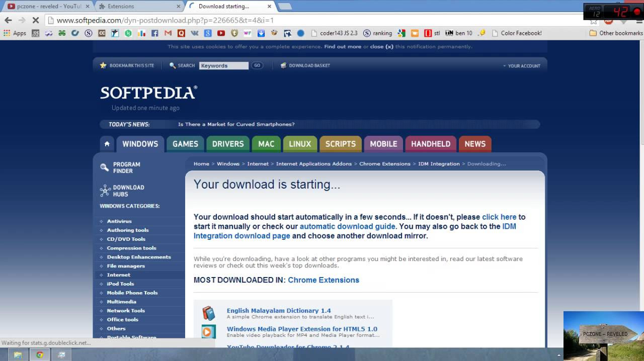Open the VK bookmark icon
644x361 pixels.
click(x=194, y=33)
